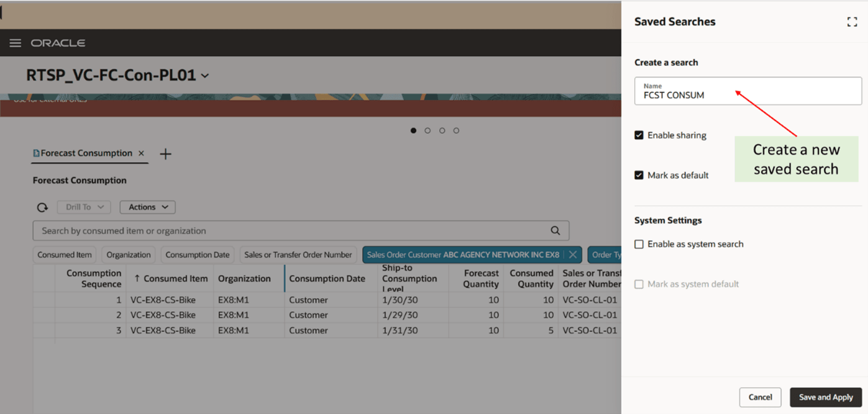Click the Saved Searches panel title
Viewport: 868px width, 414px height.
point(675,22)
